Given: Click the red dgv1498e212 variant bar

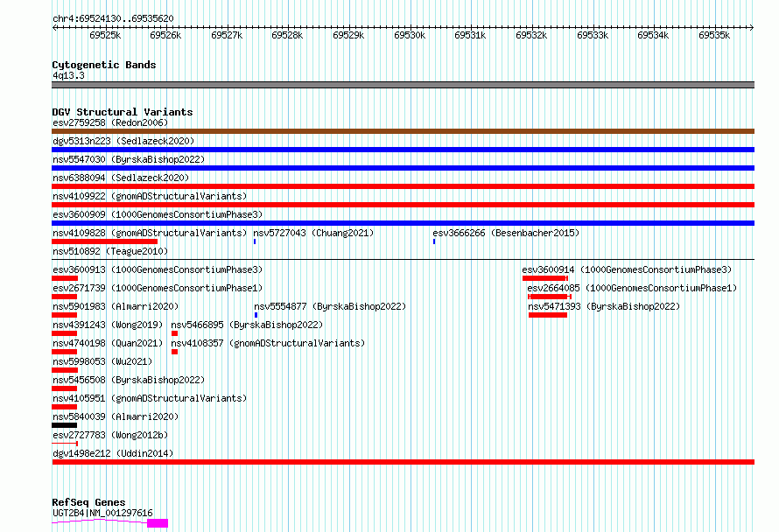Looking at the screenshot, I should [x=403, y=462].
